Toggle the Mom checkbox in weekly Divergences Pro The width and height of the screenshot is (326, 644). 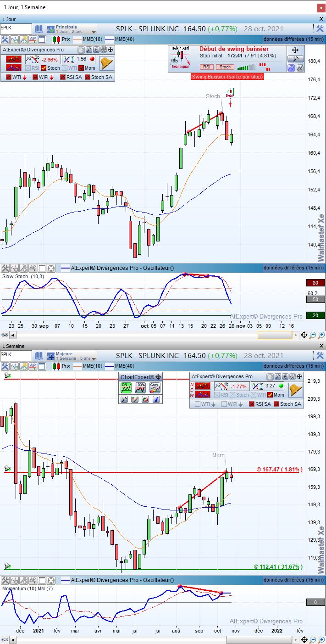[x=270, y=395]
